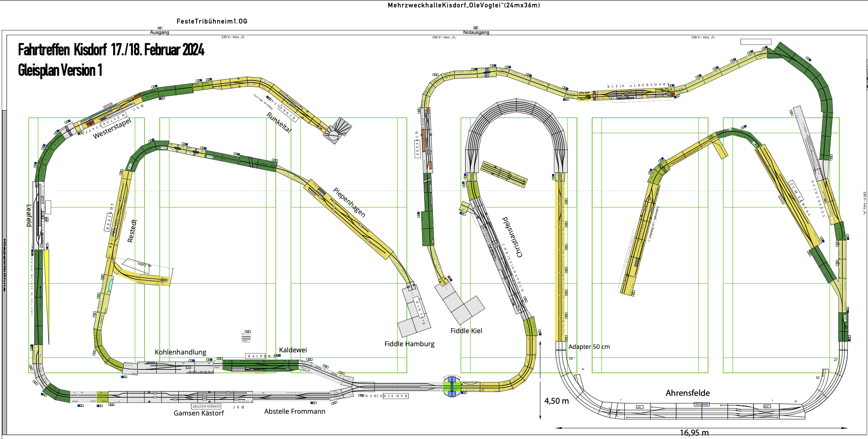Click the Abstelle Frommann label
Screen dimensions: 868x439
(x=295, y=411)
